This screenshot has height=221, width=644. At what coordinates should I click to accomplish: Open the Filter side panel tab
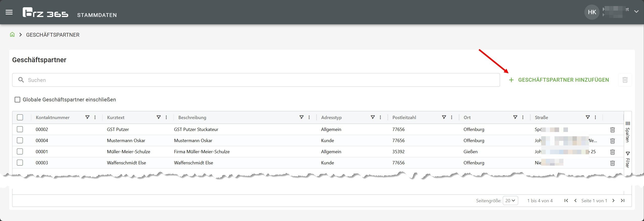628,160
